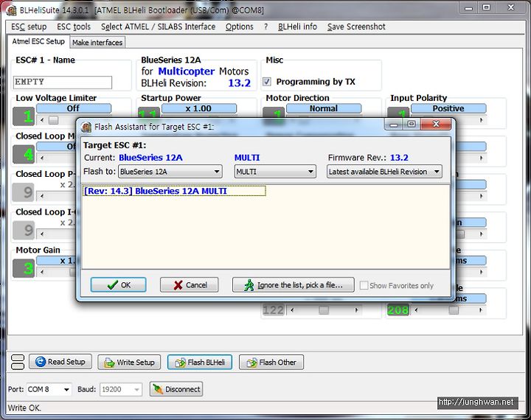Click slider thumb next to value 122

click(x=324, y=310)
